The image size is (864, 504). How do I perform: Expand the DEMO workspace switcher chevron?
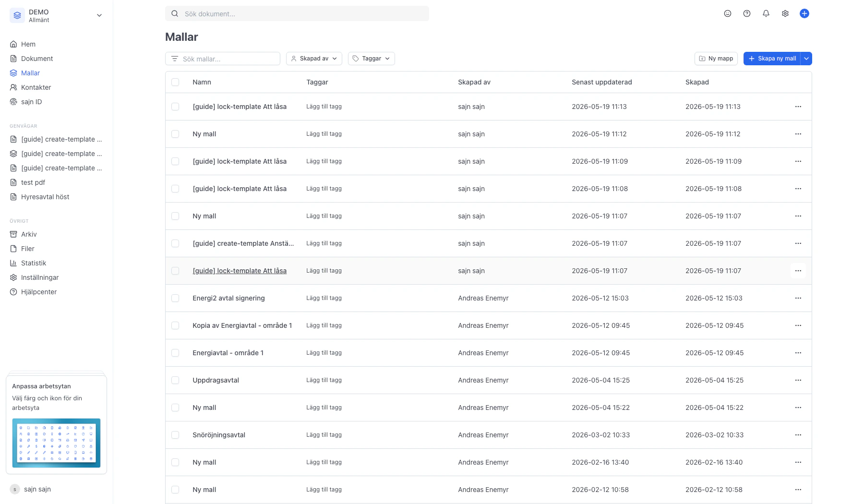(99, 15)
